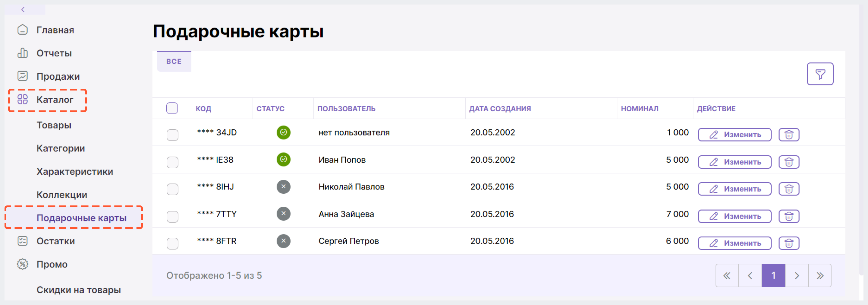Image resolution: width=868 pixels, height=305 pixels.
Task: Click user name Иван Попов
Action: [x=342, y=160]
